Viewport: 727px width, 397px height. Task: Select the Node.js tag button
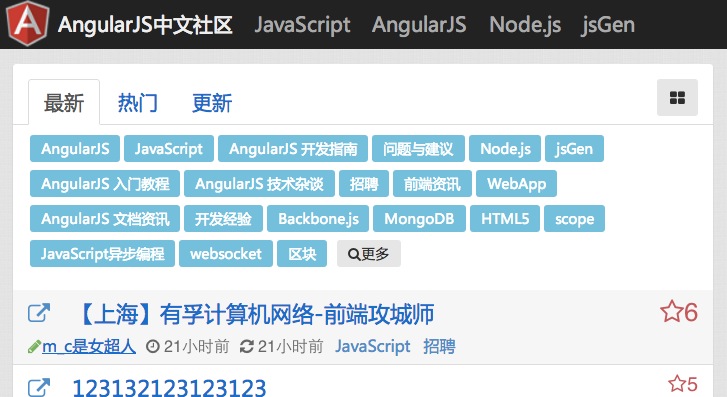click(x=505, y=148)
